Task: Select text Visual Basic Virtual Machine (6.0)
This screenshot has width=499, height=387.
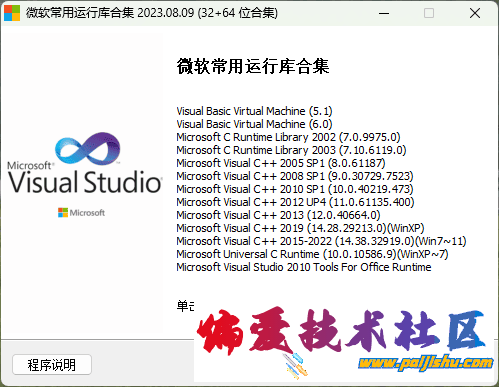Action: click(x=254, y=124)
